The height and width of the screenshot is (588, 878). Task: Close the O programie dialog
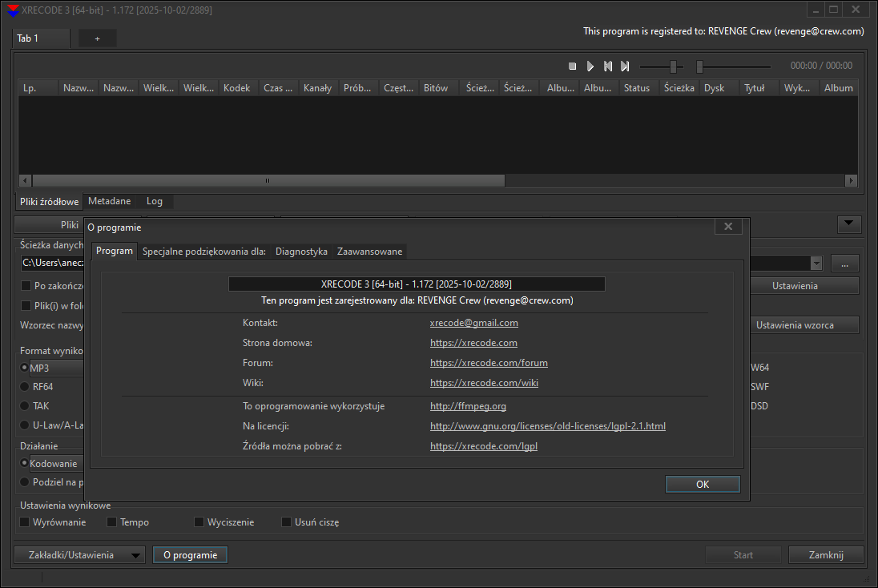pos(728,226)
